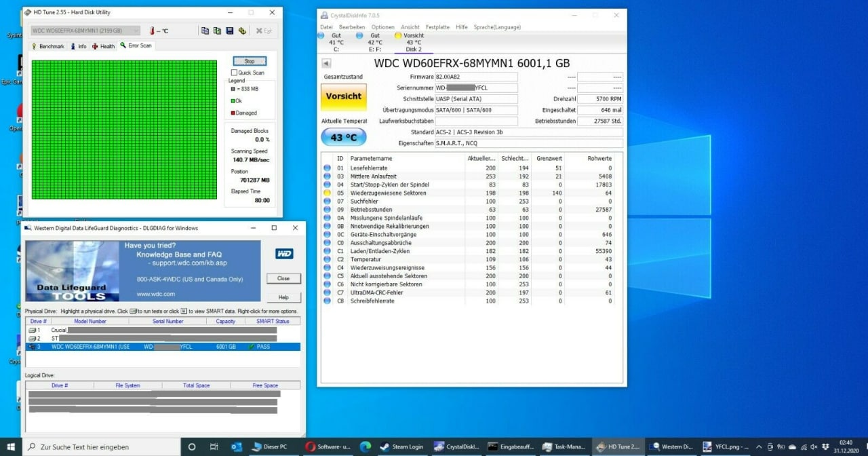Image resolution: width=868 pixels, height=456 pixels.
Task: Click HD Tune floppy save icon
Action: pyautogui.click(x=229, y=31)
